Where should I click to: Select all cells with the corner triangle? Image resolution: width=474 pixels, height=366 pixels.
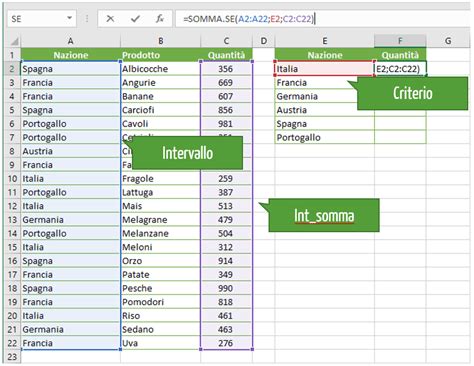click(x=14, y=41)
